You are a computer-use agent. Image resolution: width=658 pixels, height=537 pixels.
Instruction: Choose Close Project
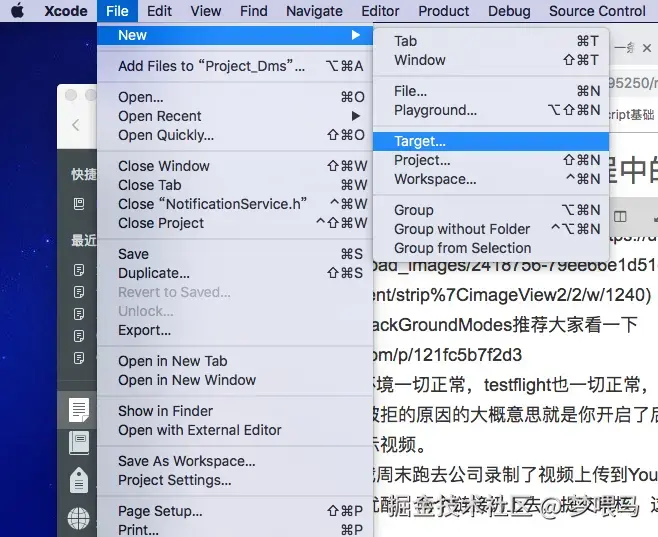point(235,223)
